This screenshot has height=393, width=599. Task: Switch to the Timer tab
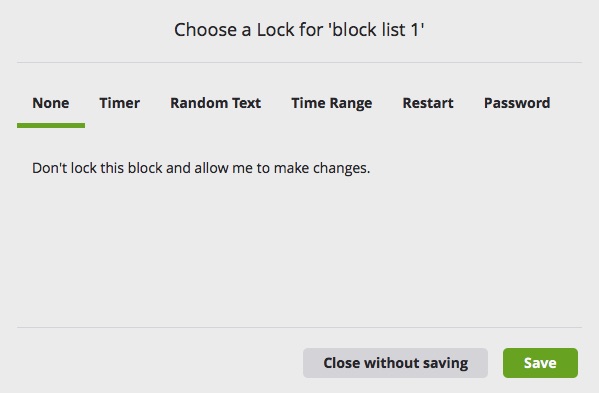[120, 103]
